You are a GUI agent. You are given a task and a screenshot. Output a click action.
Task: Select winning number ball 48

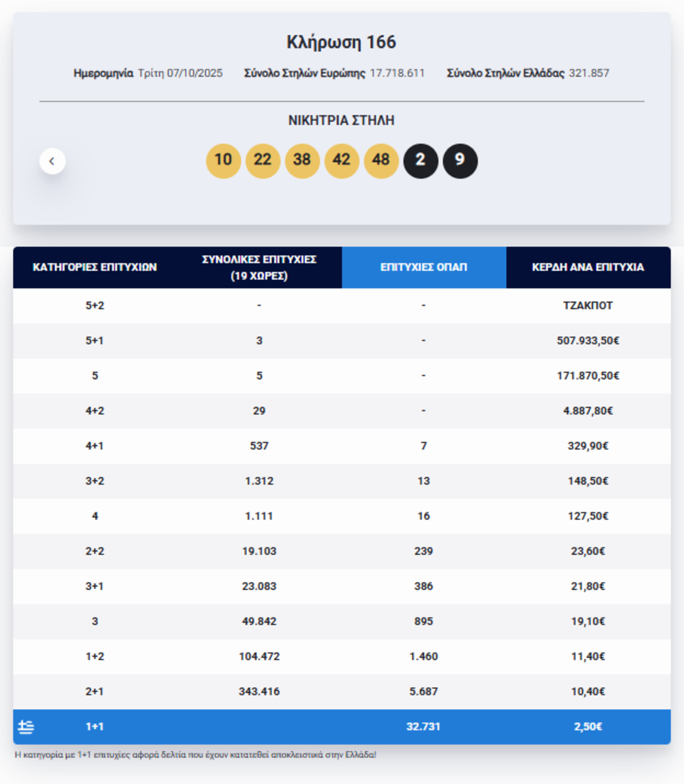click(381, 161)
